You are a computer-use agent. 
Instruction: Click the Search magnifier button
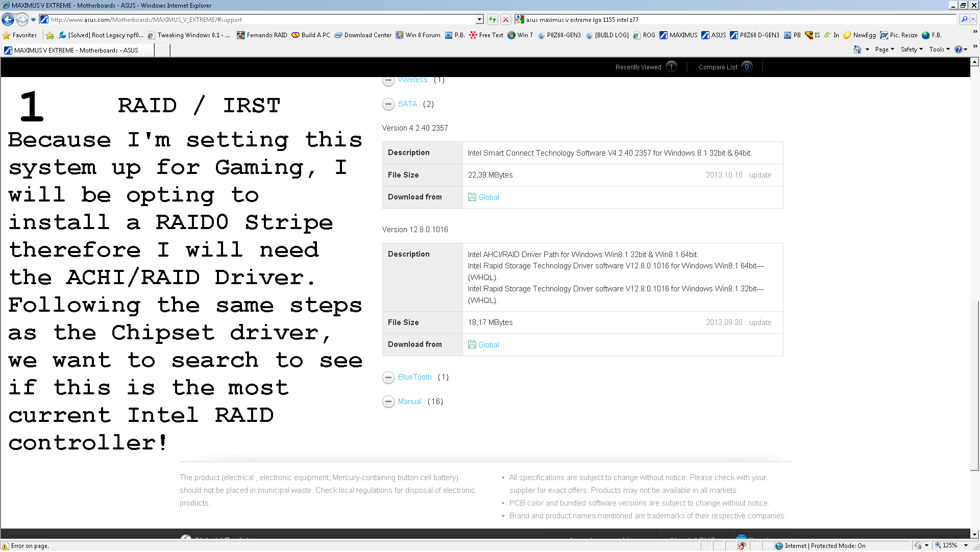(964, 20)
